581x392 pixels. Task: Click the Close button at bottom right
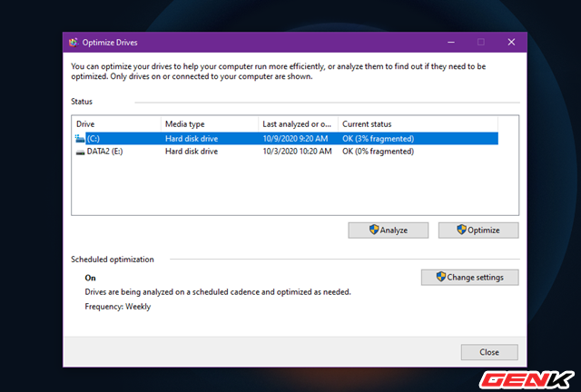click(489, 352)
